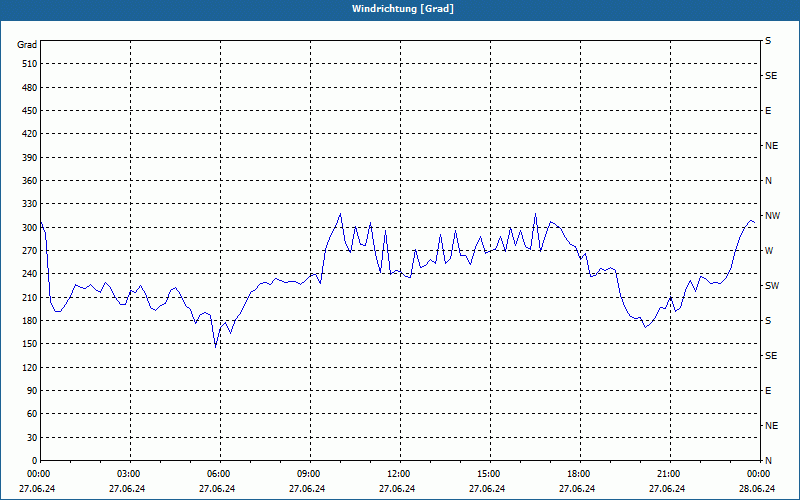800x500 pixels.
Task: Click the 360 y-axis value
Action: (30, 181)
